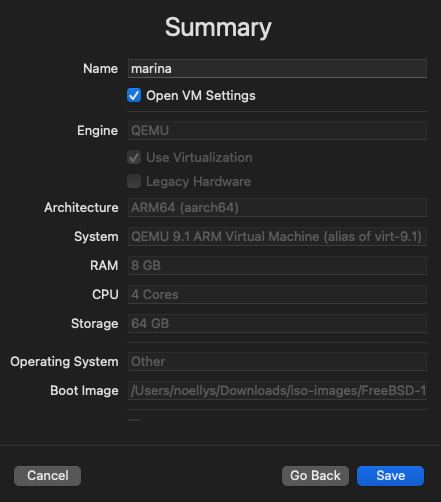Image resolution: width=441 pixels, height=502 pixels.
Task: Click the Boot Image path field
Action: 277,391
